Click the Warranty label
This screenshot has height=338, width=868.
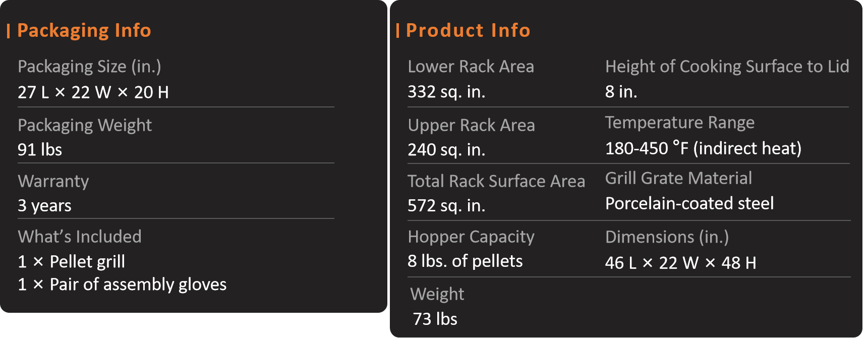point(53,181)
